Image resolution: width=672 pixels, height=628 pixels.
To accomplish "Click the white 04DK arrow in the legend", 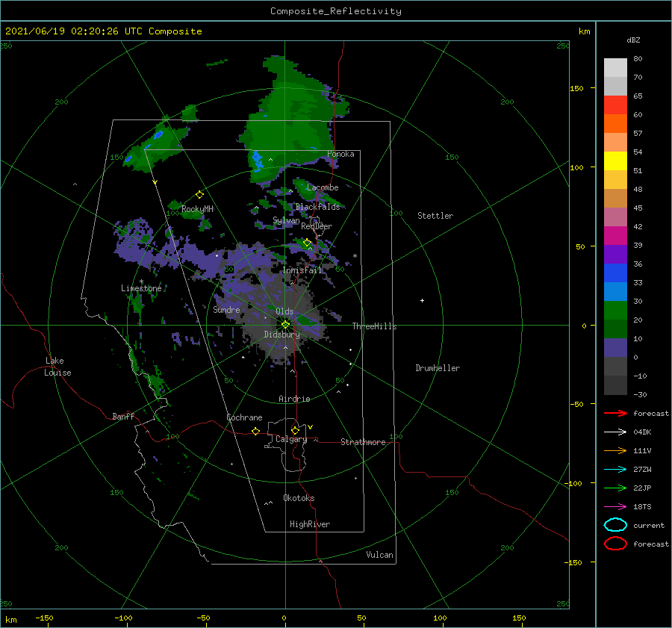I will tap(615, 432).
